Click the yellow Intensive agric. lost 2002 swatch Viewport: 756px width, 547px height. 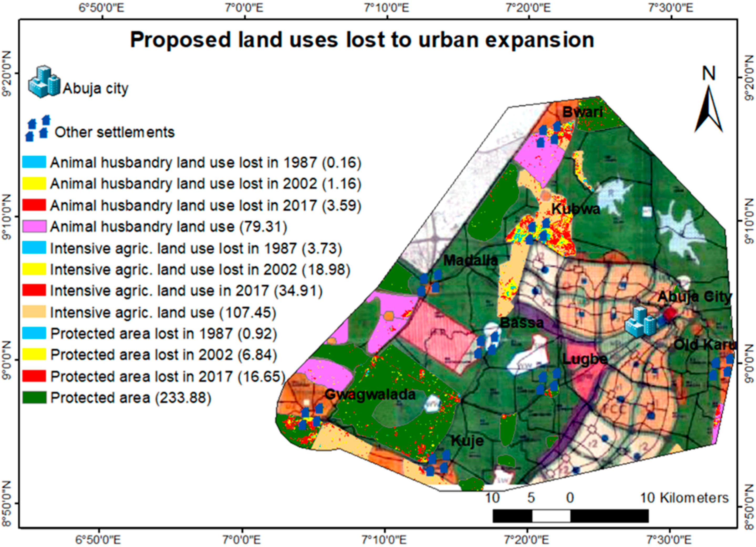point(34,269)
